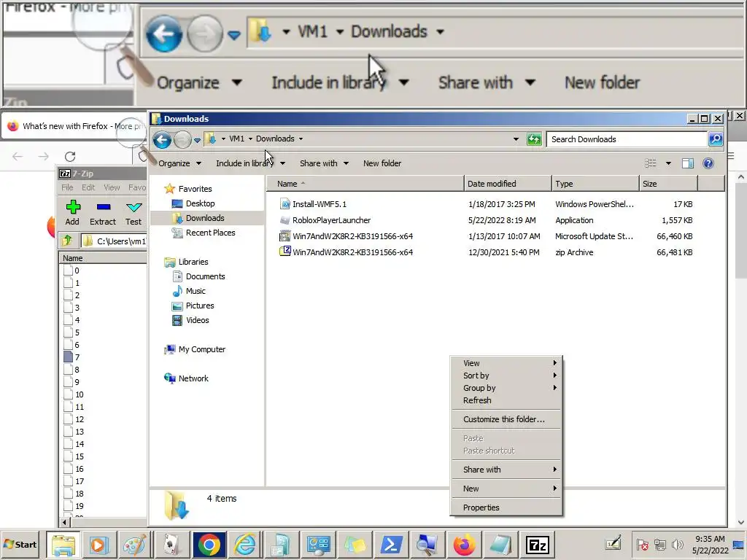Select Favorites in the navigation pane
This screenshot has width=747, height=560.
click(195, 189)
